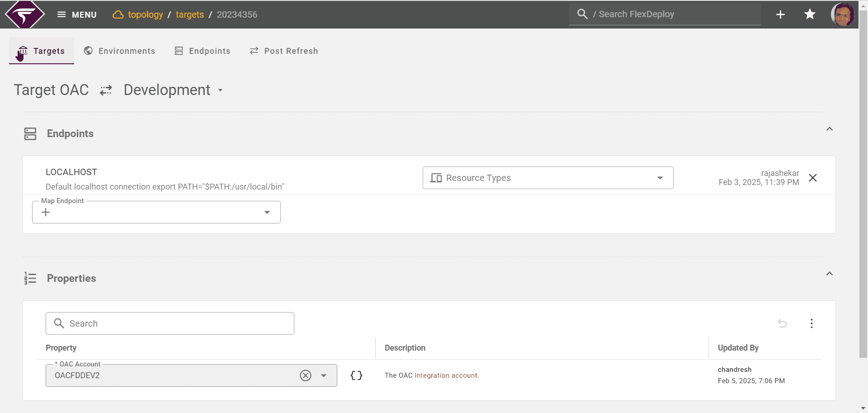Click the Description column header

[x=405, y=348]
